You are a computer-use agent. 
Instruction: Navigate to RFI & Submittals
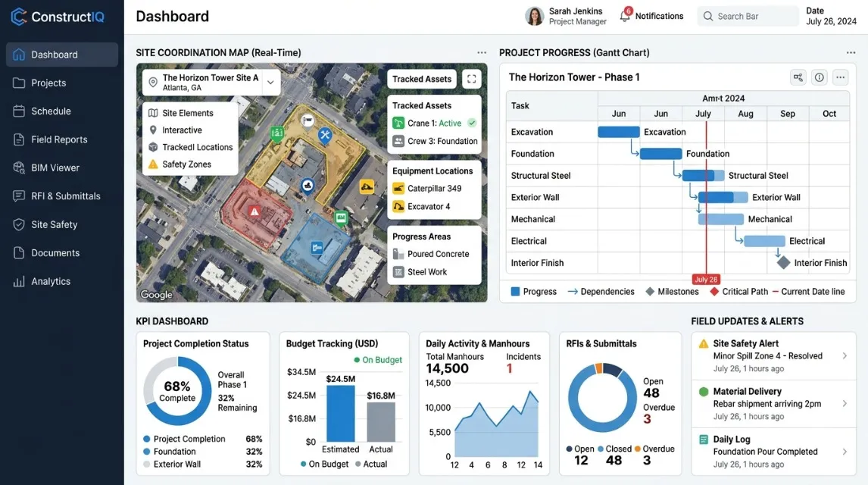[x=62, y=196]
